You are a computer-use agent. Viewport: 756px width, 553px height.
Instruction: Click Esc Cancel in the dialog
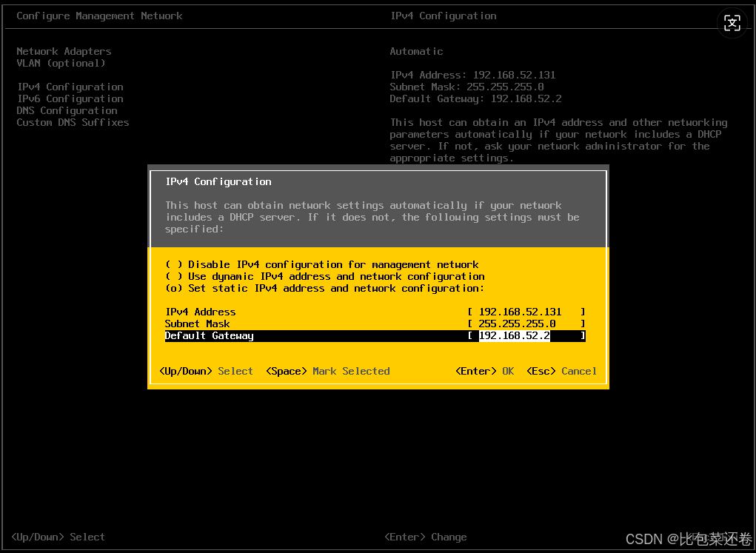click(561, 371)
